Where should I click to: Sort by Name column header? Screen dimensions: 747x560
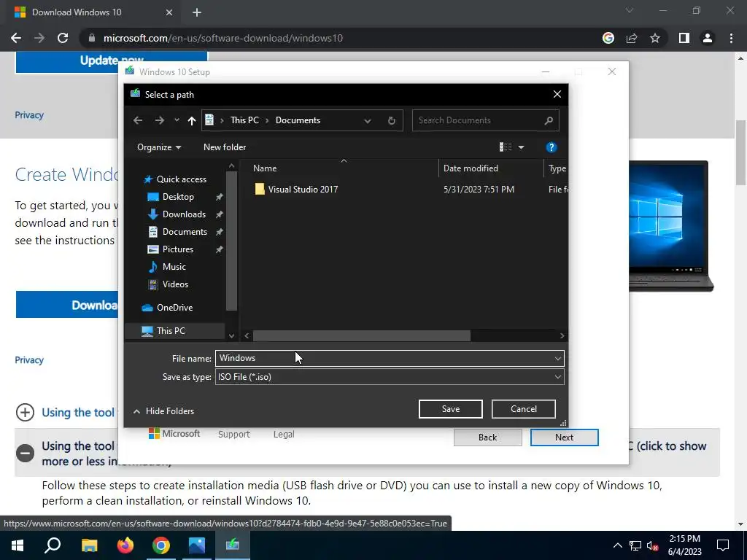pos(265,168)
